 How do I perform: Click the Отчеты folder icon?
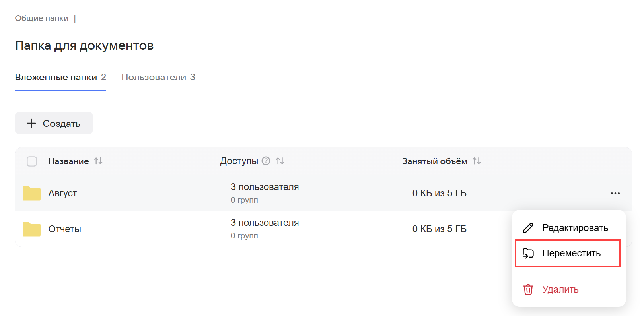pos(31,229)
